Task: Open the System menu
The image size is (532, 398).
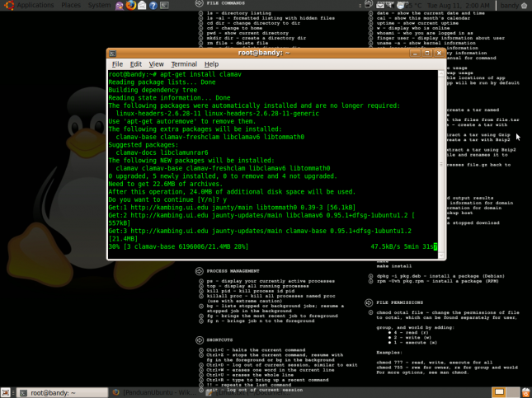Action: pyautogui.click(x=99, y=6)
